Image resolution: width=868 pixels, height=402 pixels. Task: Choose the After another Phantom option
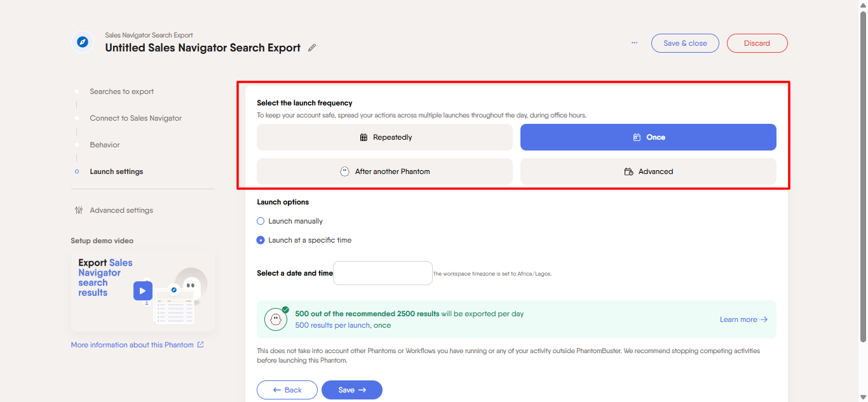[384, 171]
